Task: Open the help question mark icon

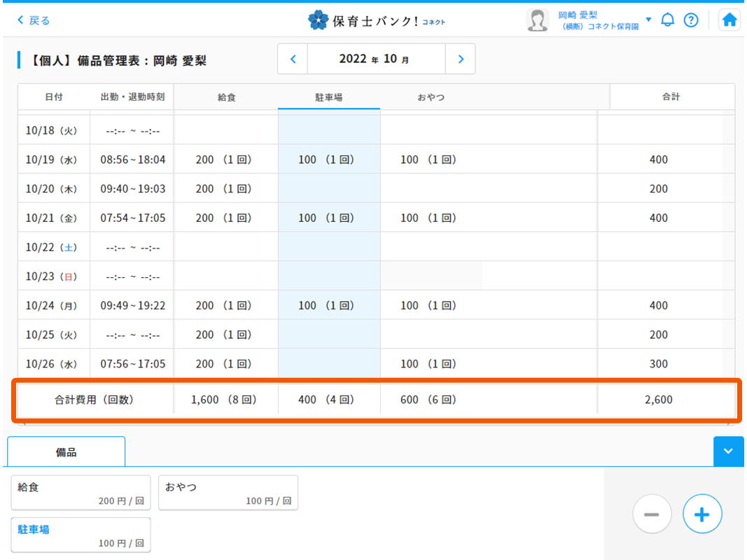Action: point(691,20)
